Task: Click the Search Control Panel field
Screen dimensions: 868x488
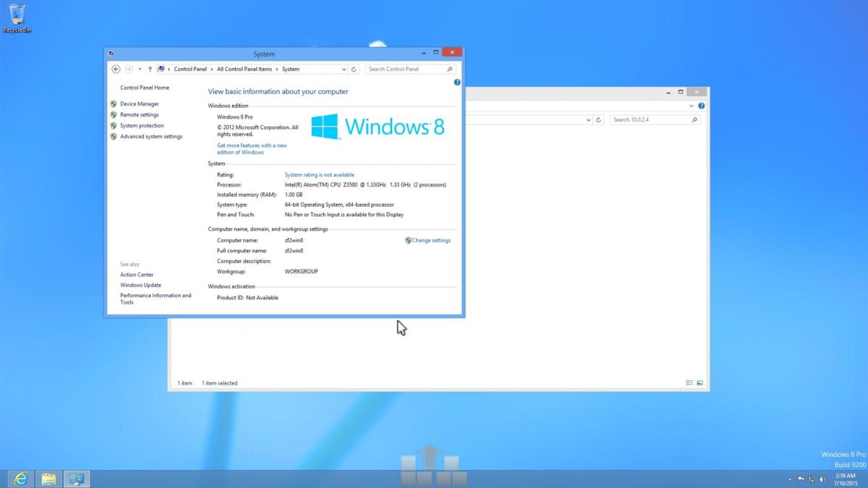Action: tap(405, 69)
